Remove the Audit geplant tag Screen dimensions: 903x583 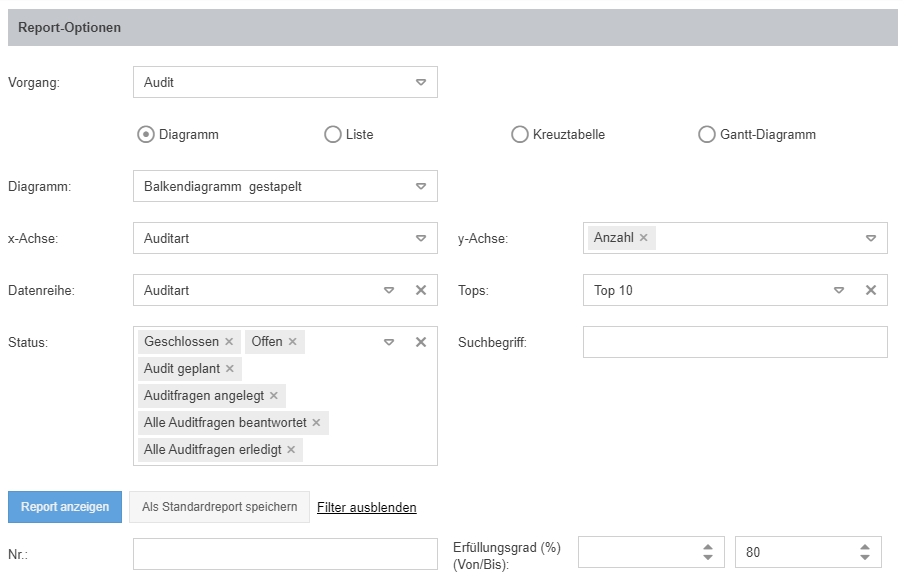230,369
